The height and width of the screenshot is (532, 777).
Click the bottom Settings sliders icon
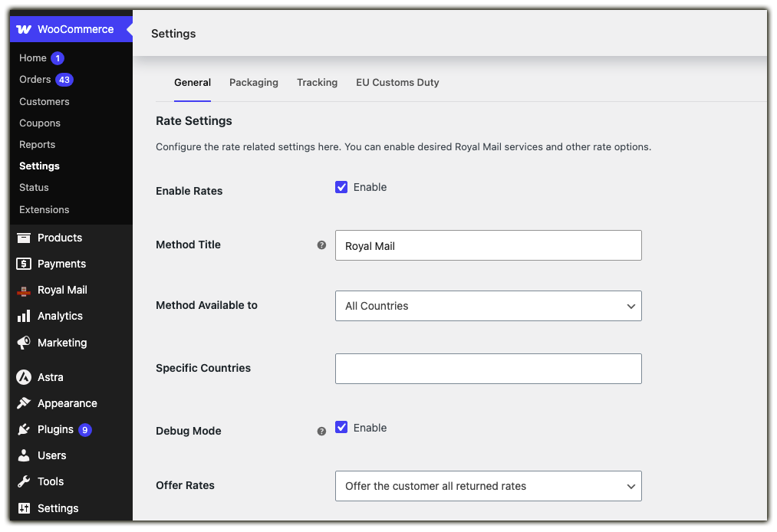[x=24, y=508]
